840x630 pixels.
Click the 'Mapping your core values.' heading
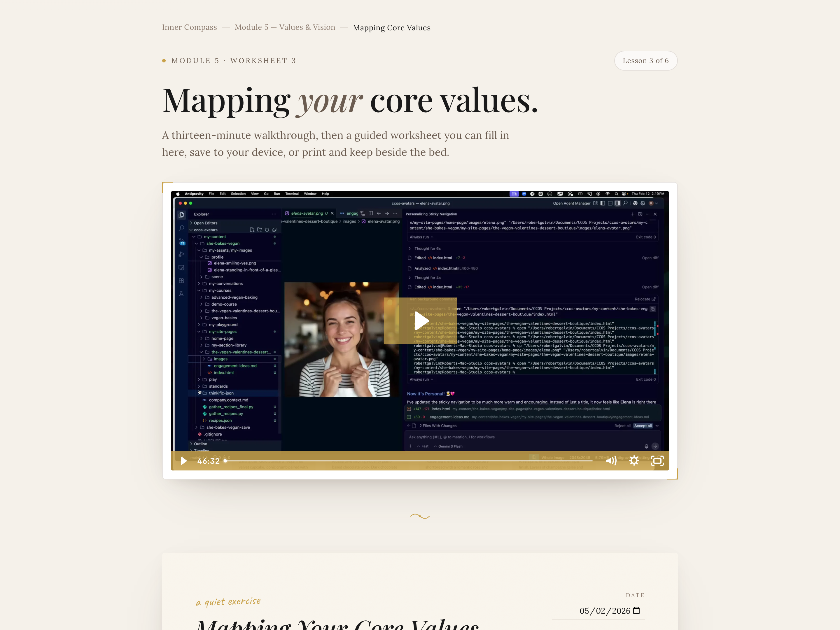350,100
